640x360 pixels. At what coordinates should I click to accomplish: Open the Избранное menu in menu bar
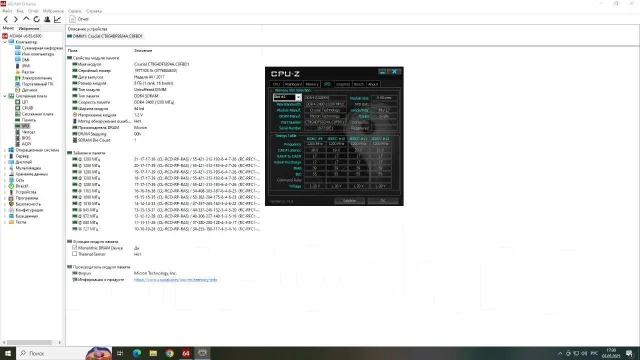pos(53,11)
